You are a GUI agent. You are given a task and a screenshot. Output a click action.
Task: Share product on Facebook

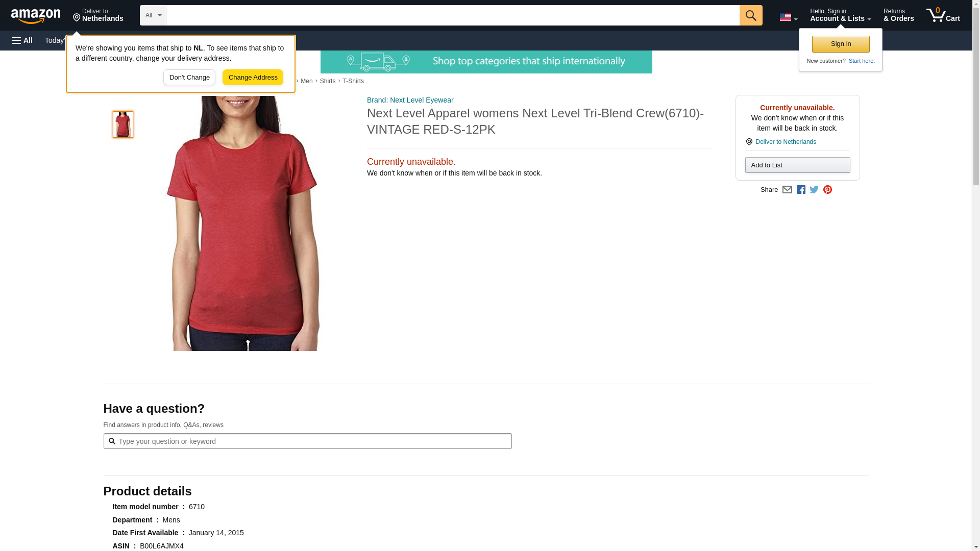click(x=801, y=190)
